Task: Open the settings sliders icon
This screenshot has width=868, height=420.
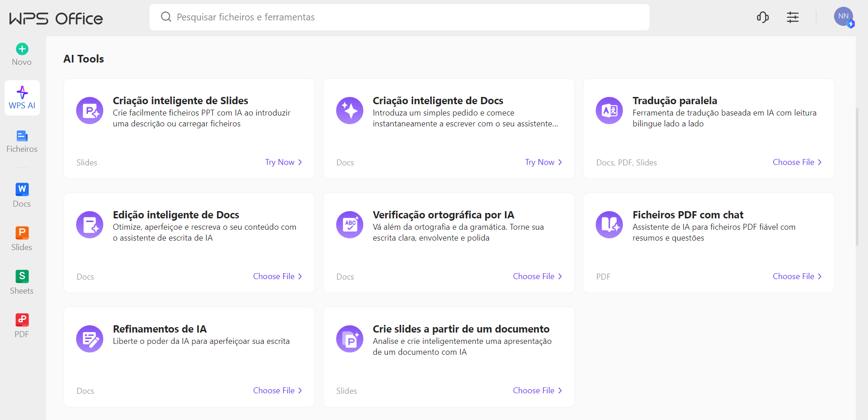Action: click(793, 17)
